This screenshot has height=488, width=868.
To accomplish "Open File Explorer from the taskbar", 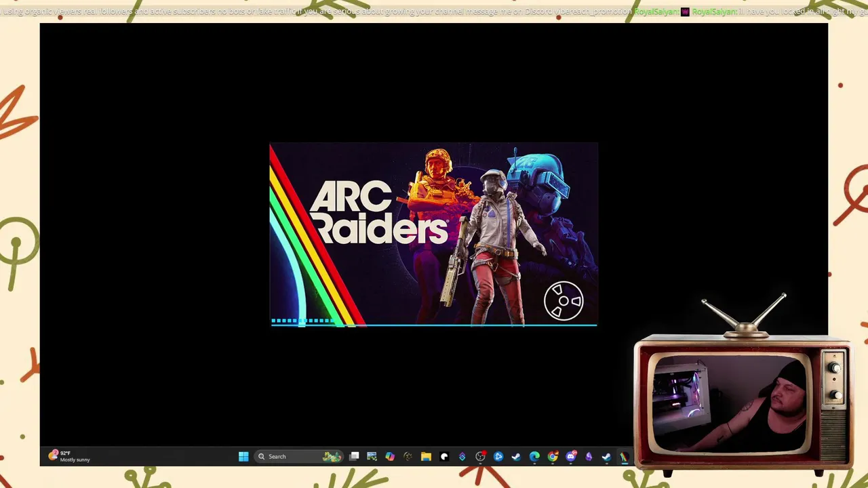I will tap(426, 456).
